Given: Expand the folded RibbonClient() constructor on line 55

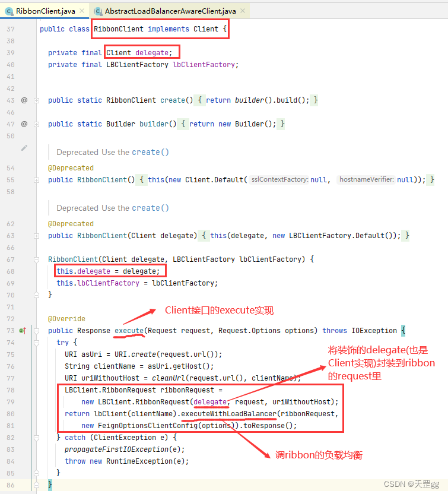Looking at the screenshot, I should point(37,180).
